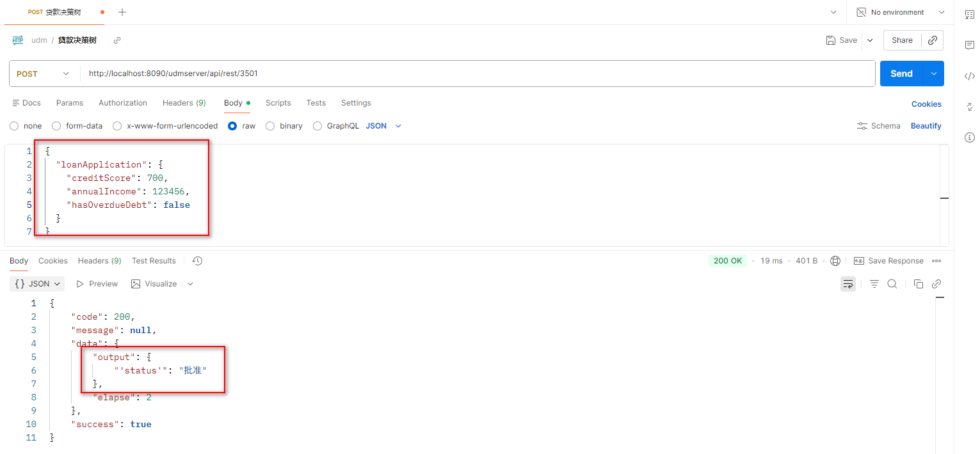Select the binary body type radio

270,126
